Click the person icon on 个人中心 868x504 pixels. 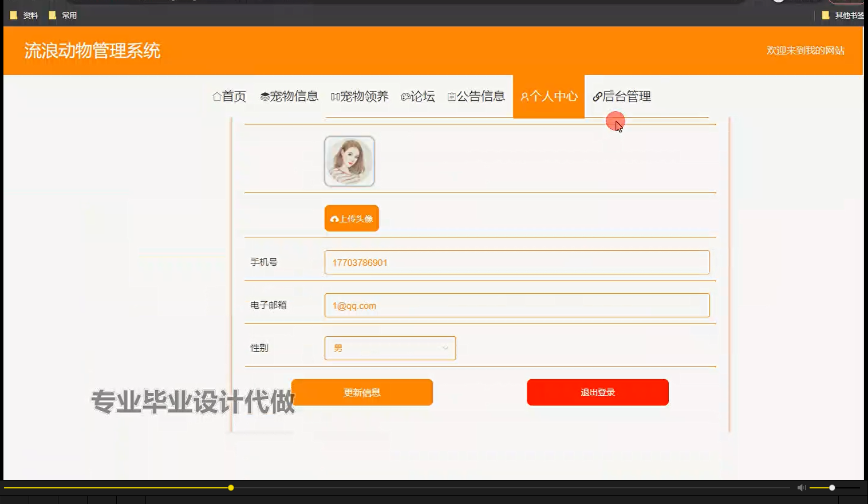click(x=524, y=97)
